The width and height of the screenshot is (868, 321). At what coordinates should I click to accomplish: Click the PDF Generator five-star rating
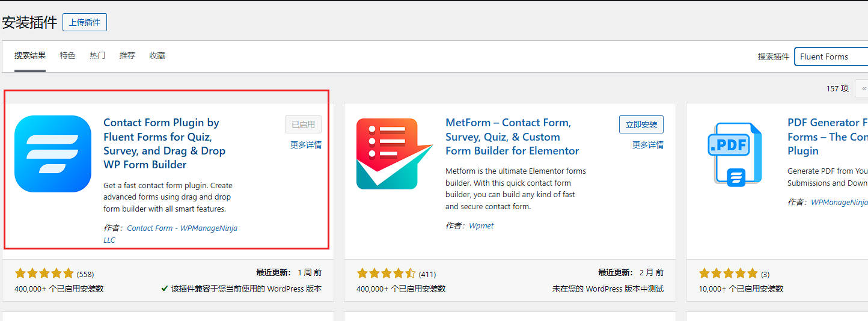728,274
